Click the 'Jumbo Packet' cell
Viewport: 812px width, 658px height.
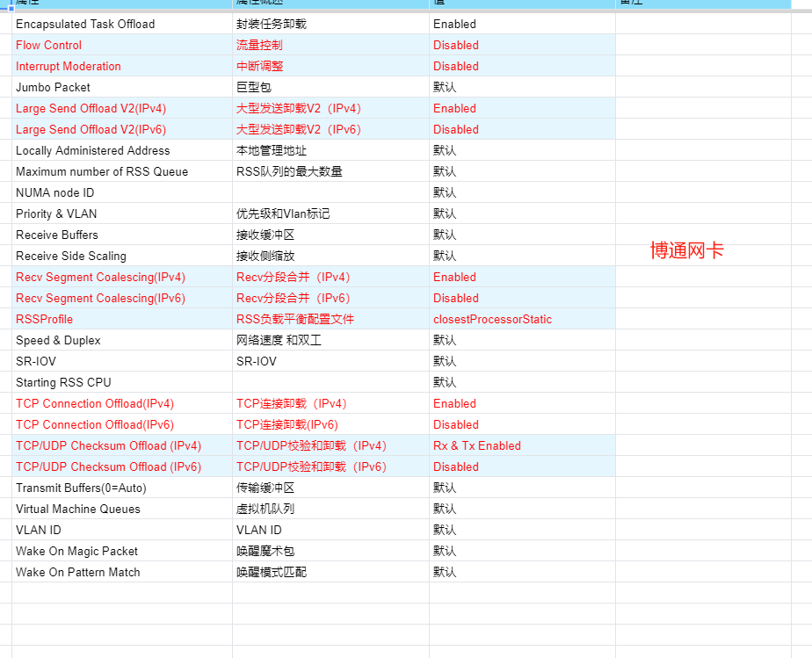point(122,87)
